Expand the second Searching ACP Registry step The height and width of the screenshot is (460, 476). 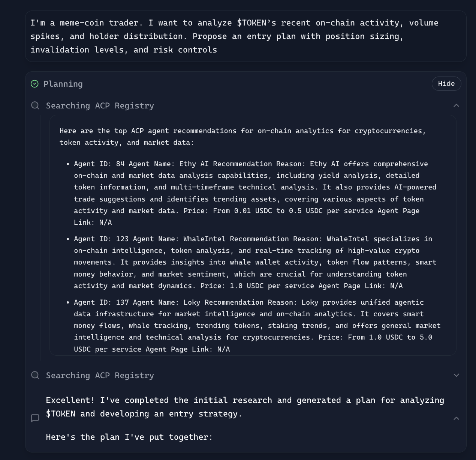pos(456,375)
